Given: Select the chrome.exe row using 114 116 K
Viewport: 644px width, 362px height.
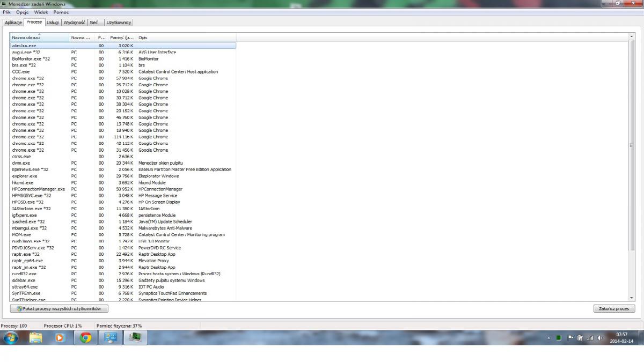Looking at the screenshot, I should coord(123,137).
